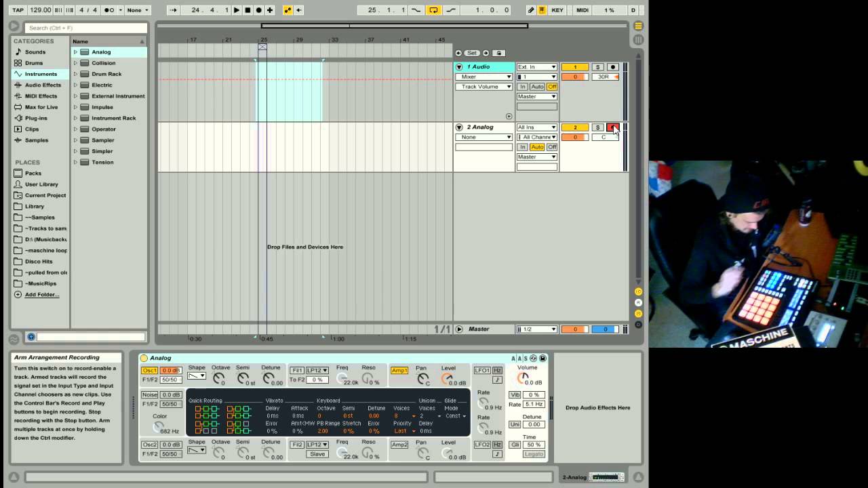Screen dimensions: 868x488
Task: Open Track Volume control chooser
Action: coord(484,87)
